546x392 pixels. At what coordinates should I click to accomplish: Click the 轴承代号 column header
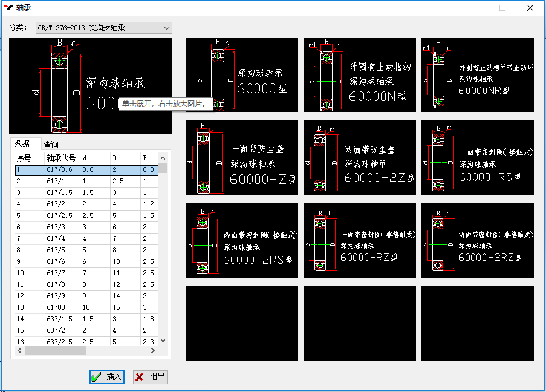coord(61,158)
